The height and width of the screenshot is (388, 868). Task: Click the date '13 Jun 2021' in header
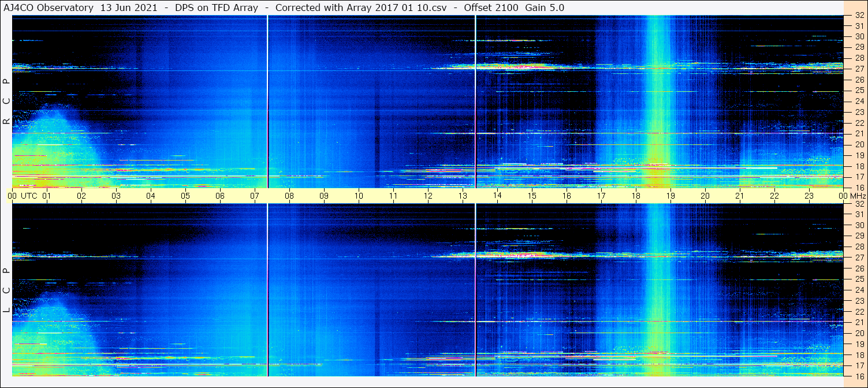pyautogui.click(x=129, y=8)
